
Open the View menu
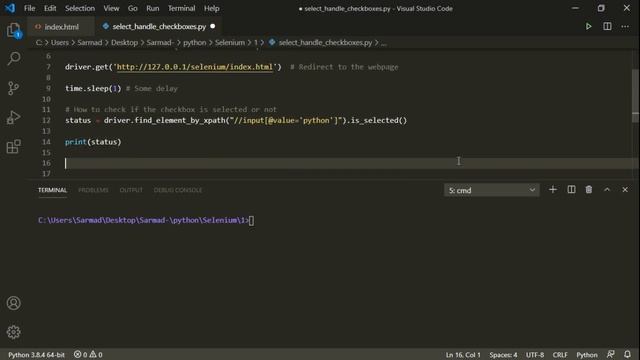pyautogui.click(x=111, y=8)
